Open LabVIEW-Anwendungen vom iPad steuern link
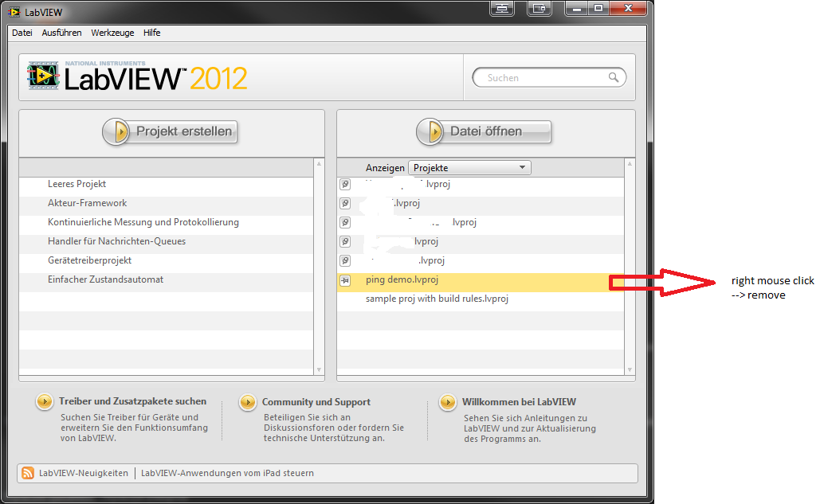The width and height of the screenshot is (824, 504). point(227,473)
